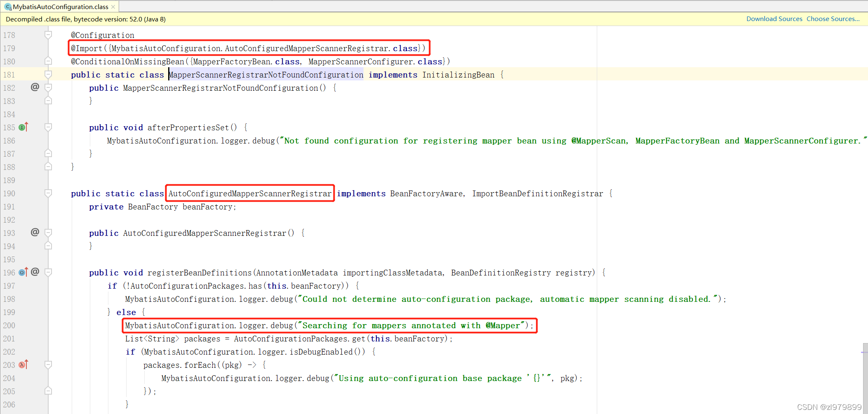
Task: Click MapperScannerConfigurer.class on line 180
Action: (x=375, y=61)
